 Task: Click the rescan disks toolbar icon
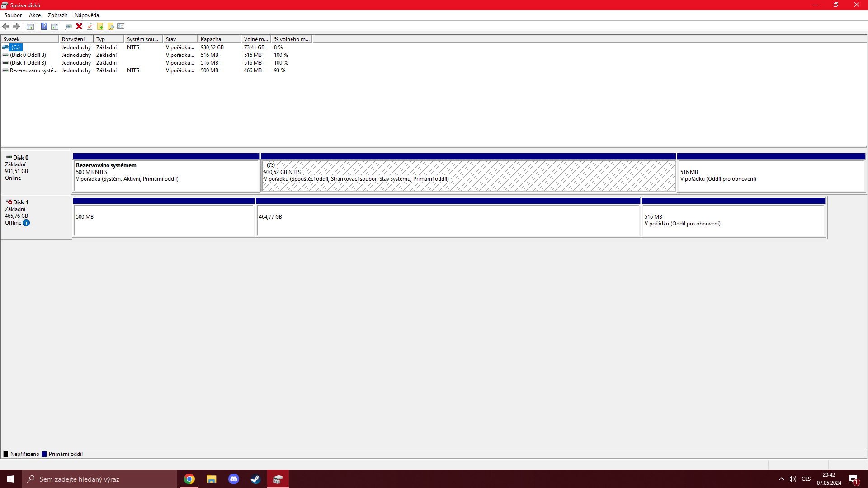(68, 26)
